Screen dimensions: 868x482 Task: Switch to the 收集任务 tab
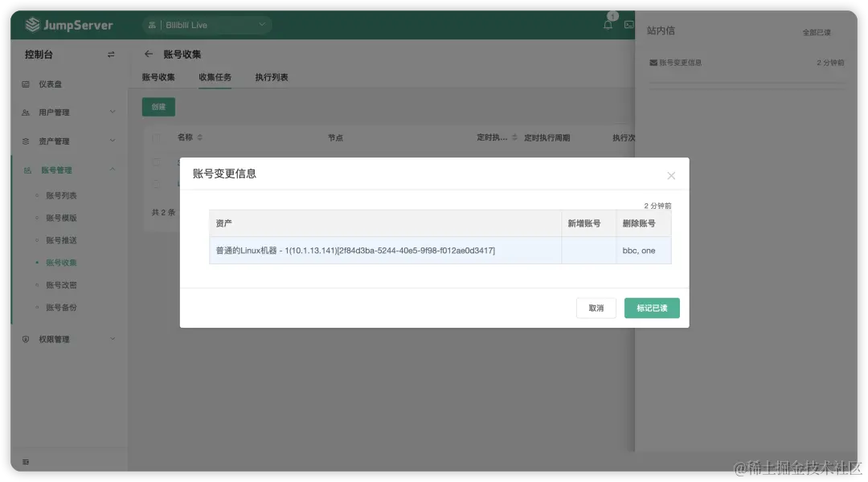(215, 77)
